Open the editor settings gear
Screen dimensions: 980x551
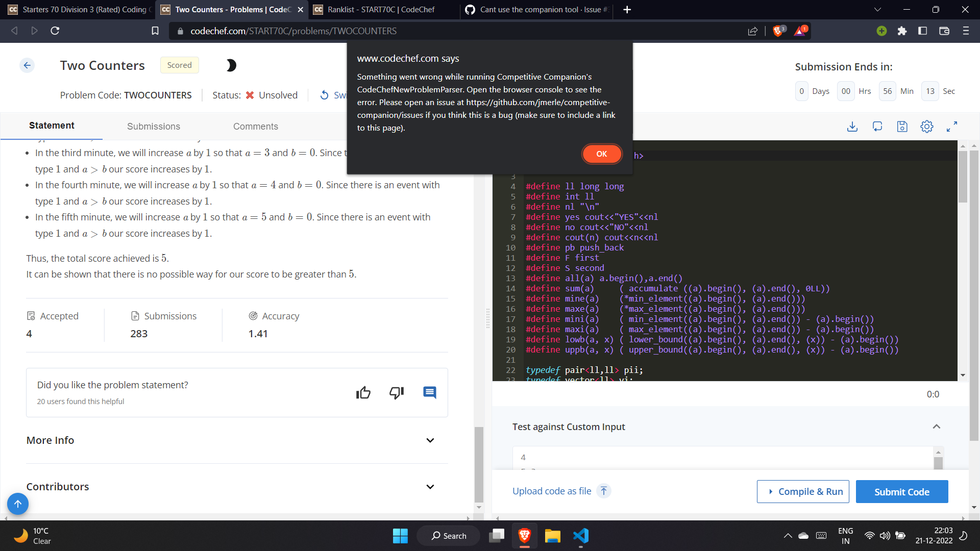(x=927, y=127)
